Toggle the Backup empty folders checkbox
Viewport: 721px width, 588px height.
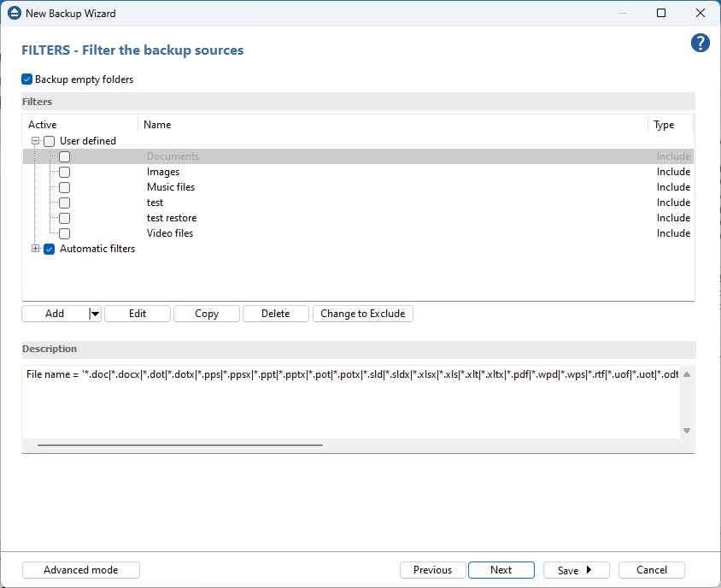(27, 79)
